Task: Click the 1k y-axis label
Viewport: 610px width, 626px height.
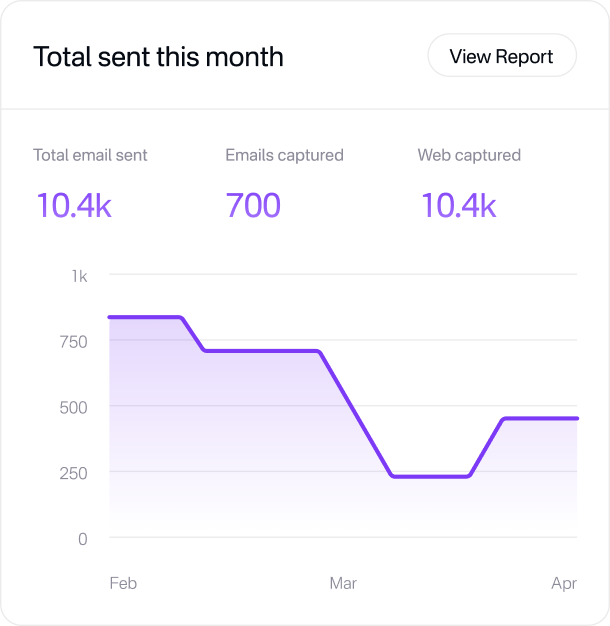Action: pyautogui.click(x=79, y=275)
